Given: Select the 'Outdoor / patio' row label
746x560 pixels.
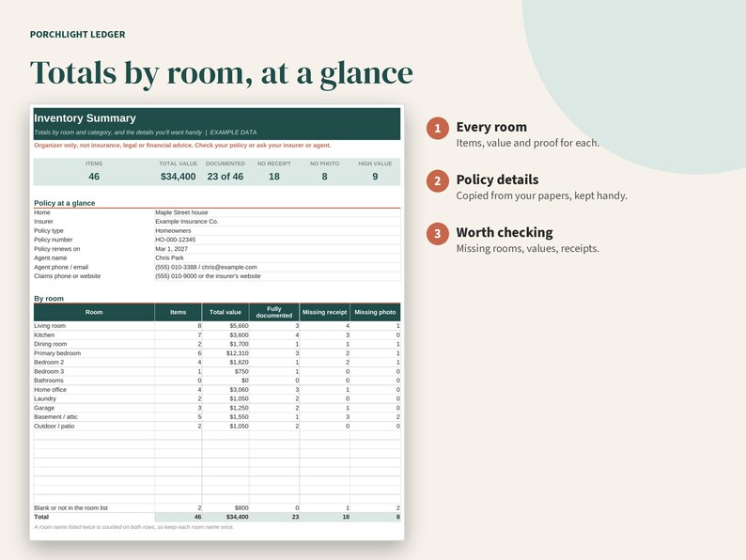Looking at the screenshot, I should click(54, 427).
